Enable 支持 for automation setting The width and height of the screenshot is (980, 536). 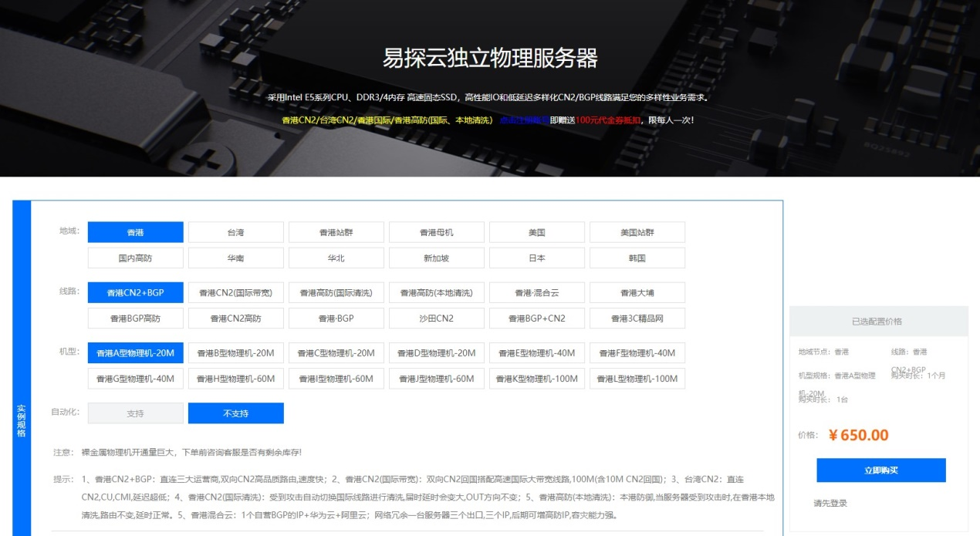pos(136,413)
